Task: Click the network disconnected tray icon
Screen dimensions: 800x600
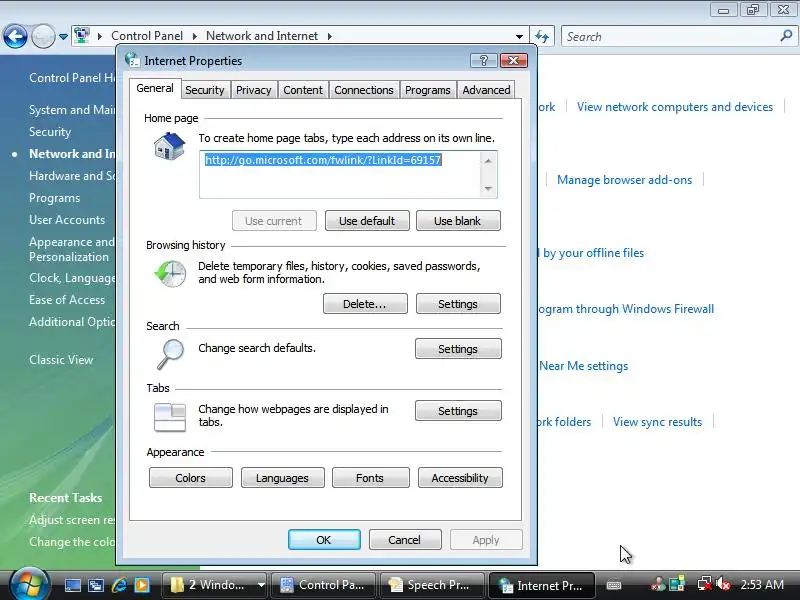Action: 705,584
